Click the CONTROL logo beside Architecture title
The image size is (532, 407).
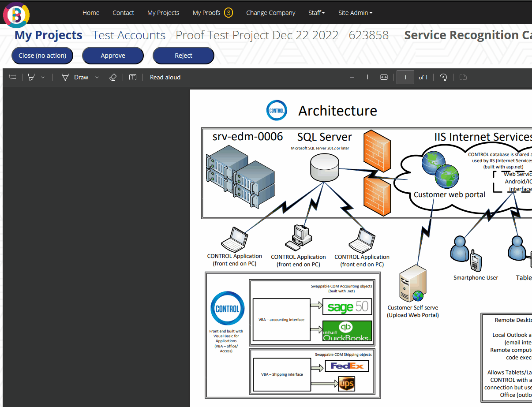[x=277, y=110]
